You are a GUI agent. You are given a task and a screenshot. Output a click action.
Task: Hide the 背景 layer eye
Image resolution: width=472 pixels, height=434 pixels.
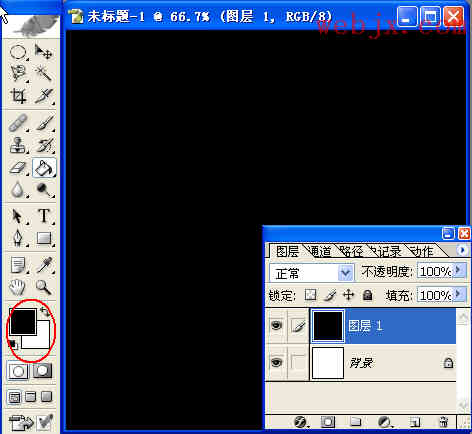click(276, 362)
